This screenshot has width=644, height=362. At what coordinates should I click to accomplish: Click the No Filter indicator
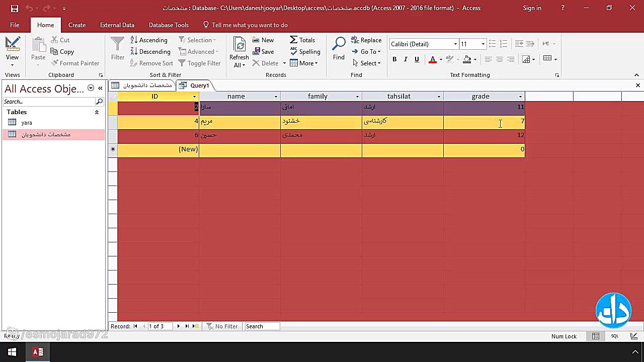222,326
